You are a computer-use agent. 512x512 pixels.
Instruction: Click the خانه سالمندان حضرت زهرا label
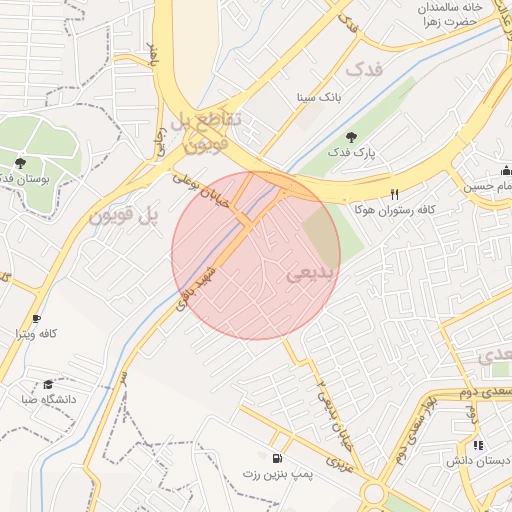tap(450, 15)
